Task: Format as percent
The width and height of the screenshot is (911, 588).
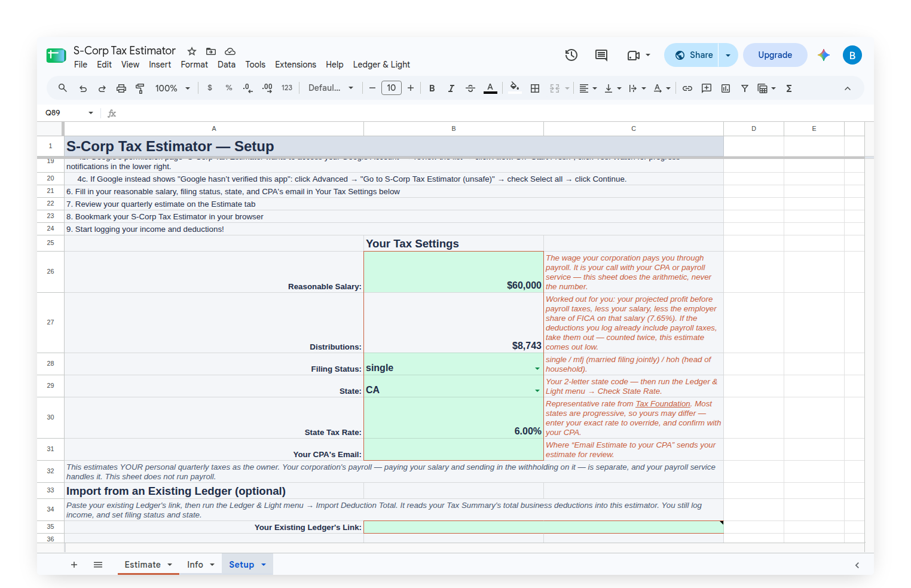Action: 229,88
